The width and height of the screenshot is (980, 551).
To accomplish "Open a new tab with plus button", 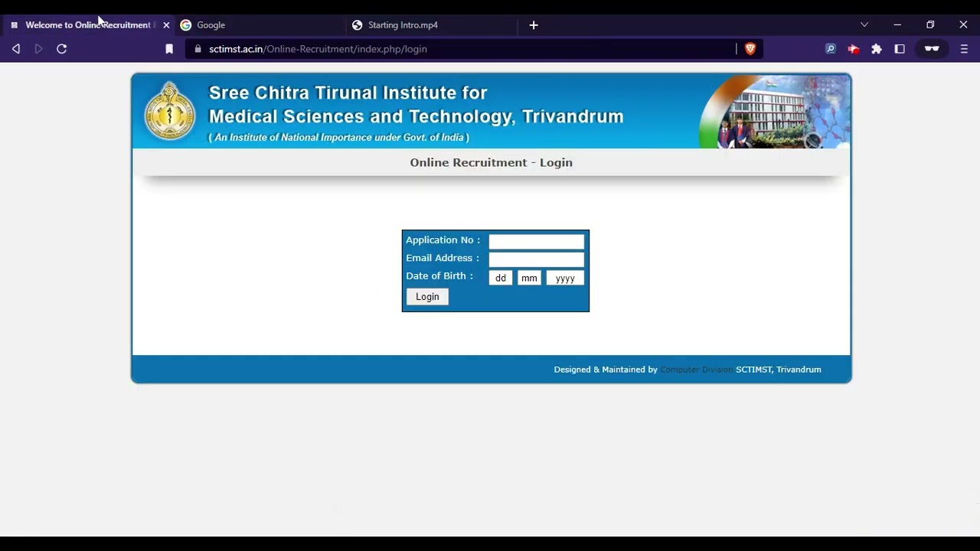I will (x=534, y=25).
